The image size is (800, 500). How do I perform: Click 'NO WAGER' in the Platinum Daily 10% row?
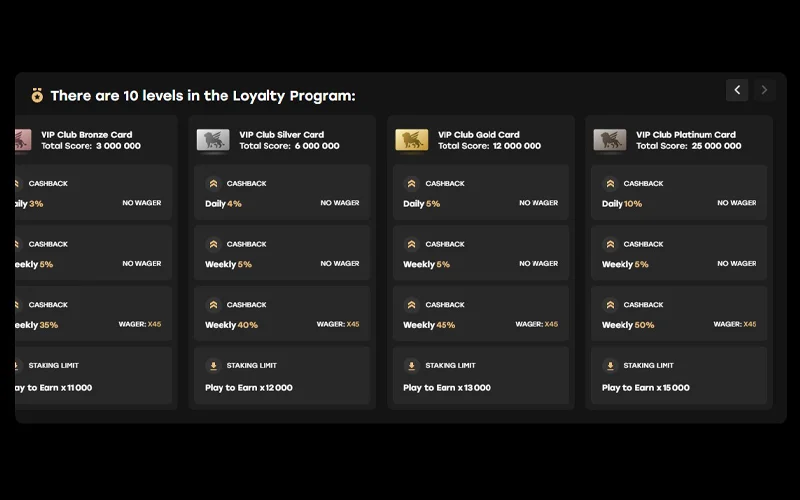737,203
